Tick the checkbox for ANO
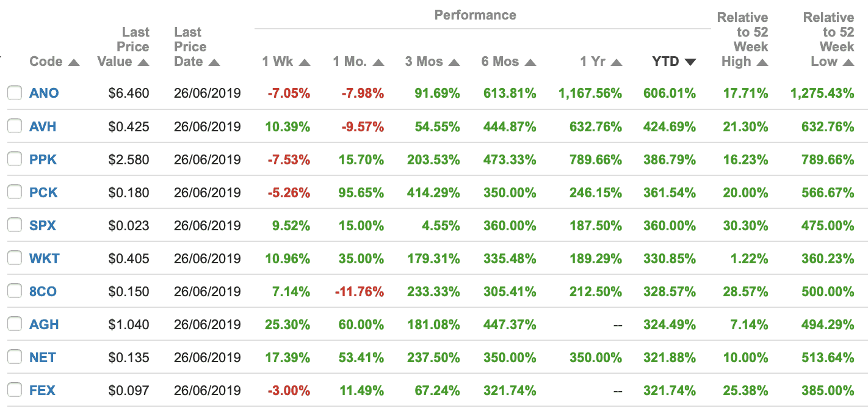This screenshot has height=408, width=868. tap(14, 93)
